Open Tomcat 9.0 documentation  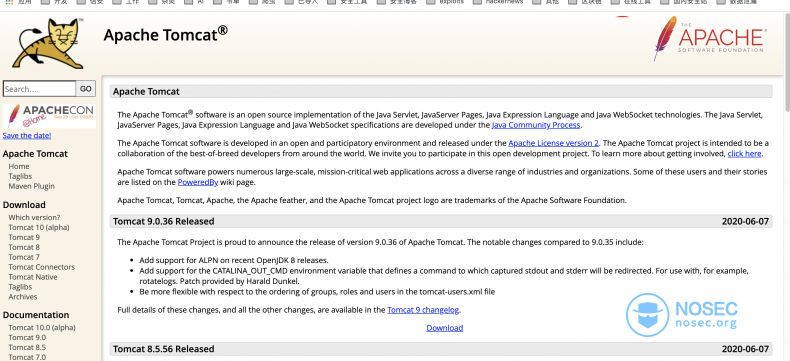click(27, 337)
